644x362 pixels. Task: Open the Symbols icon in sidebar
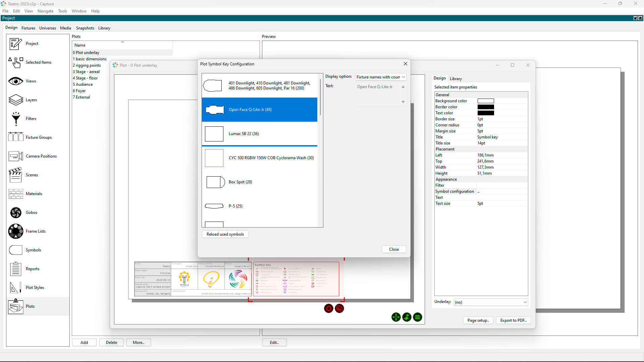click(x=15, y=250)
